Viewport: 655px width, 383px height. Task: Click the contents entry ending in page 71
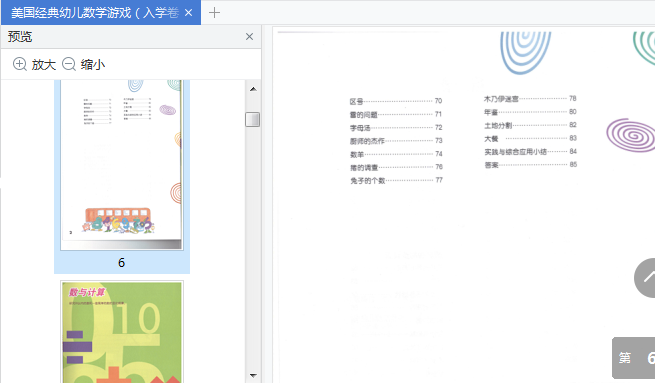tap(396, 114)
